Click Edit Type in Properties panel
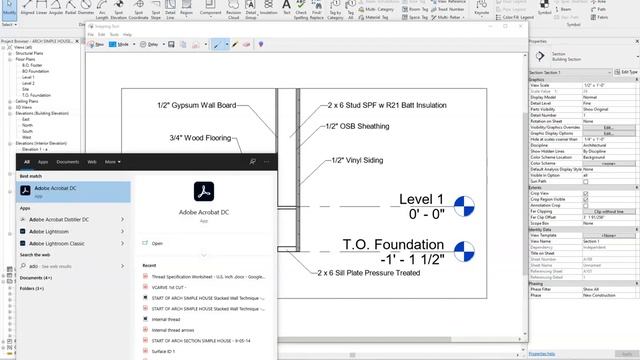 (x=626, y=72)
